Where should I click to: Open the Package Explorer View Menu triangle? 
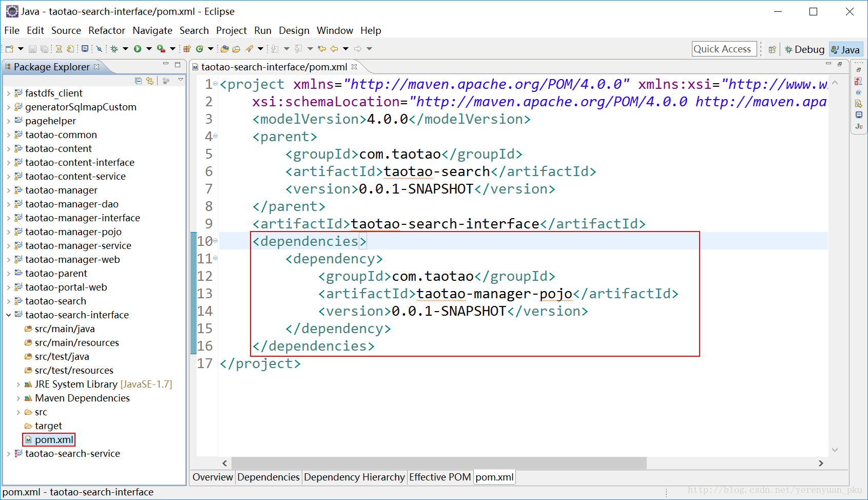(x=181, y=80)
